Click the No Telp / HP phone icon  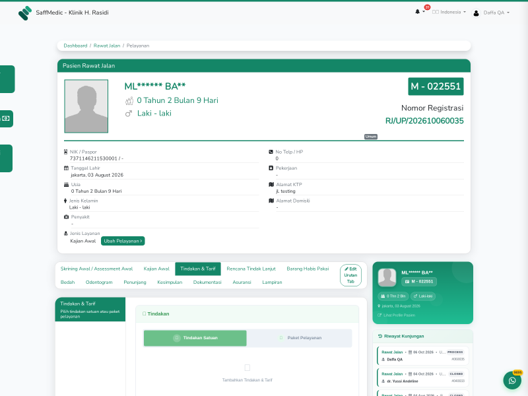(x=271, y=152)
